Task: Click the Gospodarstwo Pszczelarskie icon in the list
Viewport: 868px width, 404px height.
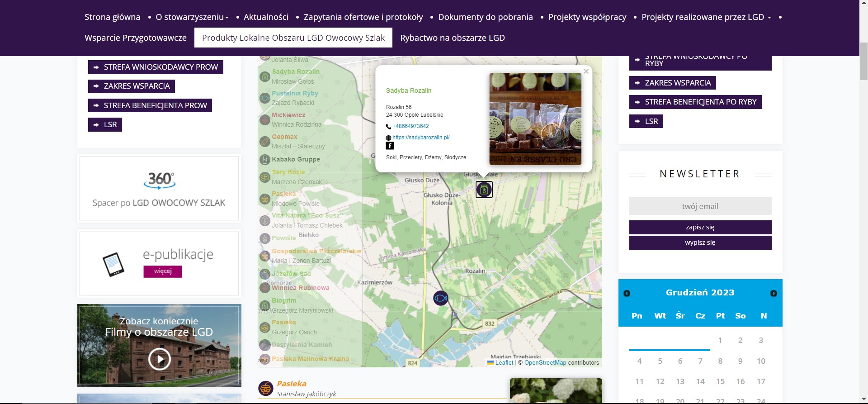Action: point(265,256)
